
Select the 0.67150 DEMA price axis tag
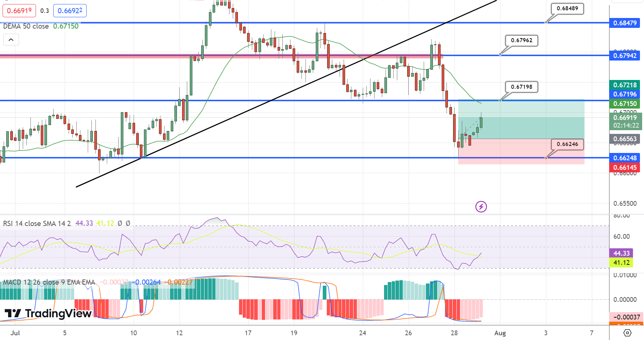point(625,104)
